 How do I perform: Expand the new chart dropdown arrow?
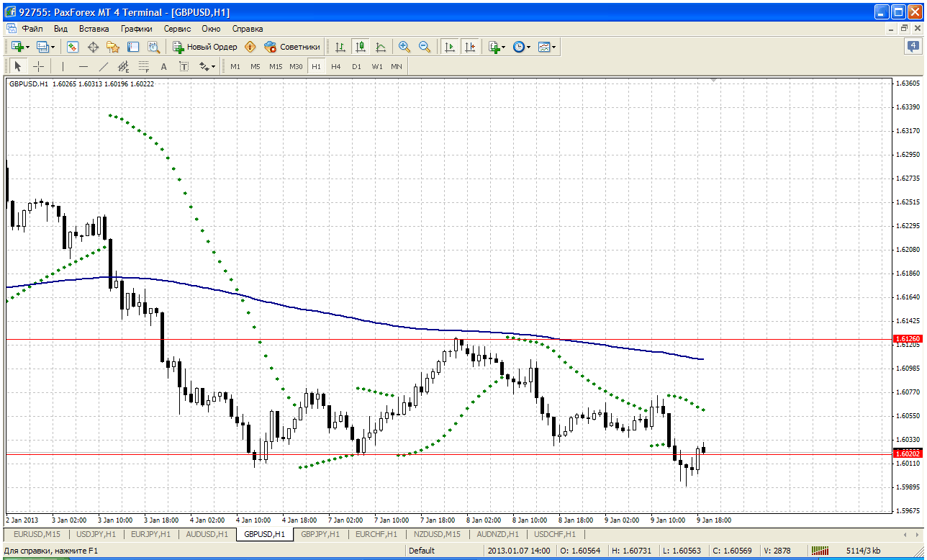(27, 47)
